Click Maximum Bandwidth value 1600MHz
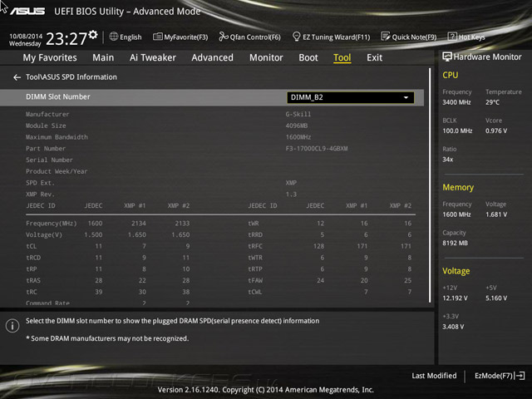The image size is (532, 399). 298,137
